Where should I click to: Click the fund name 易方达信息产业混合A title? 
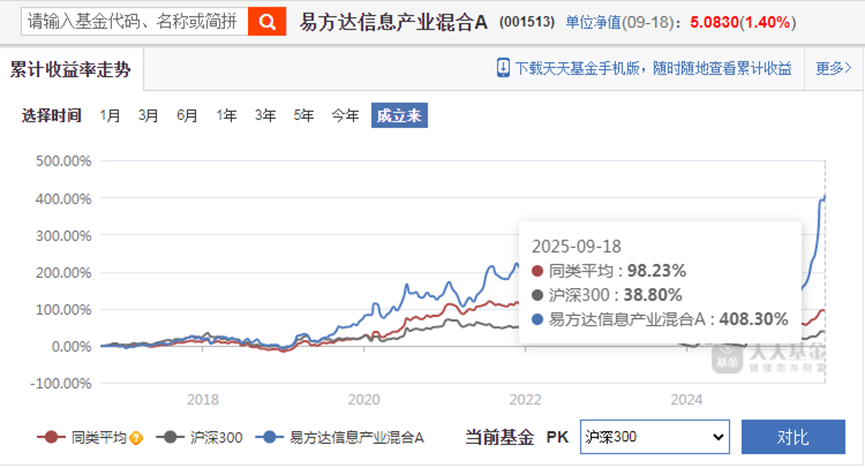coord(394,22)
